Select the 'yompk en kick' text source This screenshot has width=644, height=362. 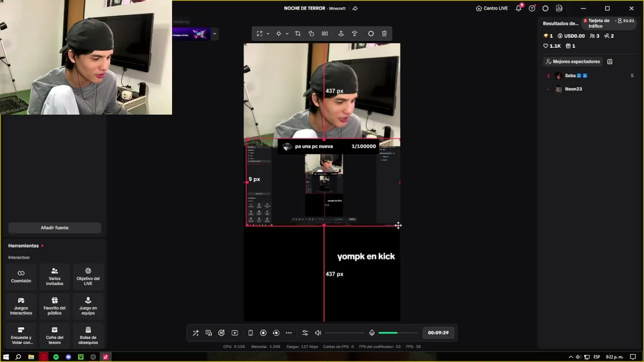(366, 256)
